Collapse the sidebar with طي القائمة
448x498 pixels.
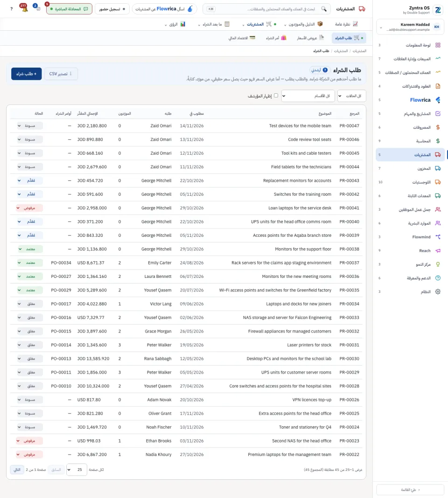(410, 490)
